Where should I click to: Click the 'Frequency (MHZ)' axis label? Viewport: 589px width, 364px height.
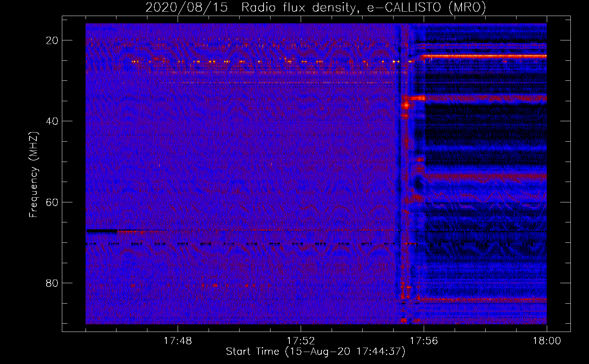pyautogui.click(x=33, y=175)
